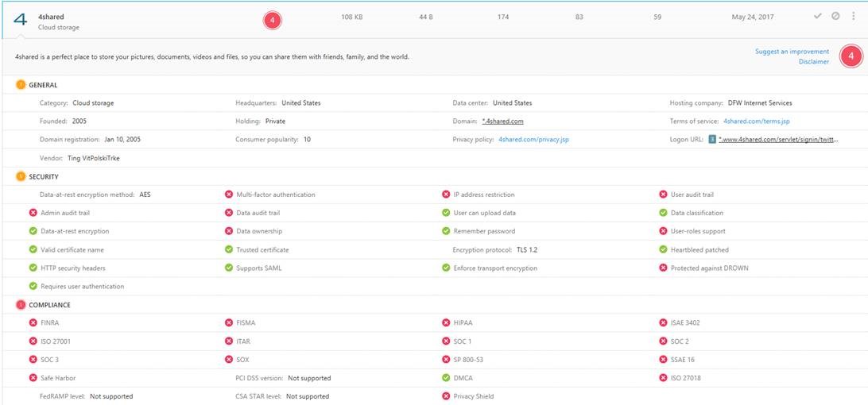Click the FedRAMP level Not supported value

point(111,397)
